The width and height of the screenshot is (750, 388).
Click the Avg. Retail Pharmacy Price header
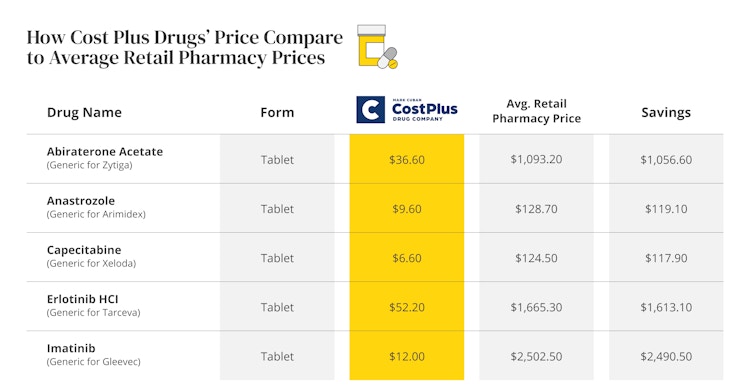point(536,111)
